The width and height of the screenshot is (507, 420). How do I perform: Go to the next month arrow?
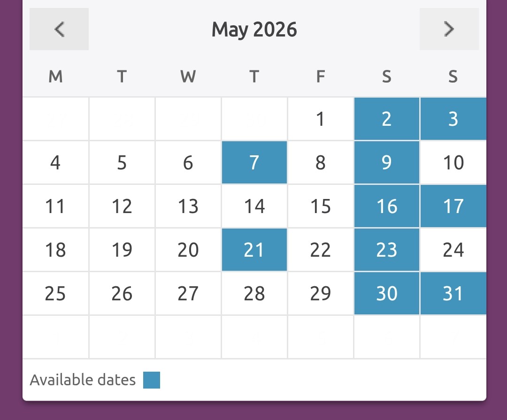coord(449,29)
